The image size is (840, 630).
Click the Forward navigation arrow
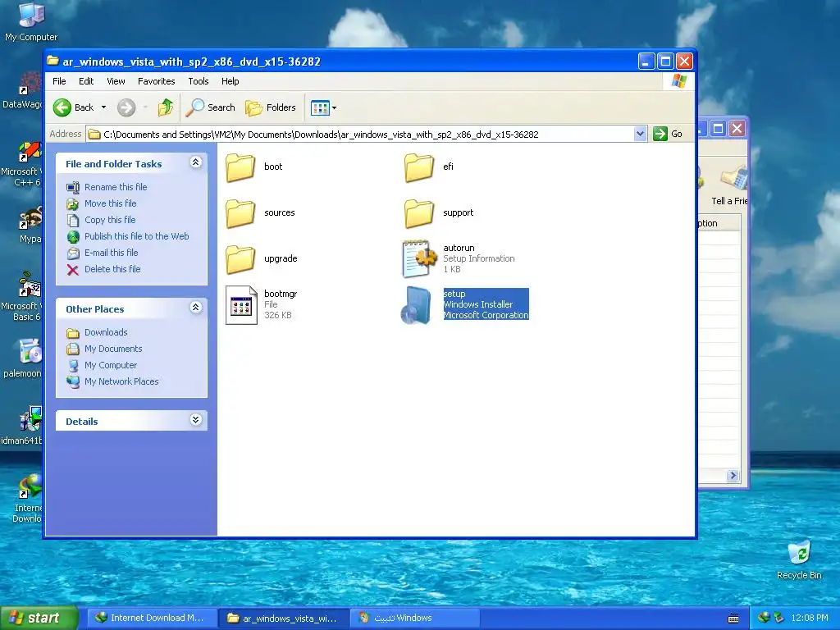point(126,107)
